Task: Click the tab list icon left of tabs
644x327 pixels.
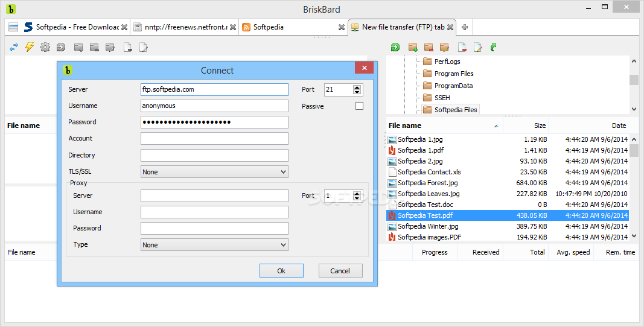Action: 13,27
